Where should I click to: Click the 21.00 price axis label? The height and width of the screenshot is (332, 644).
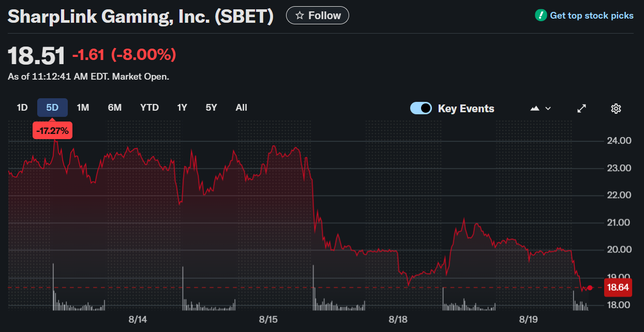coord(618,222)
